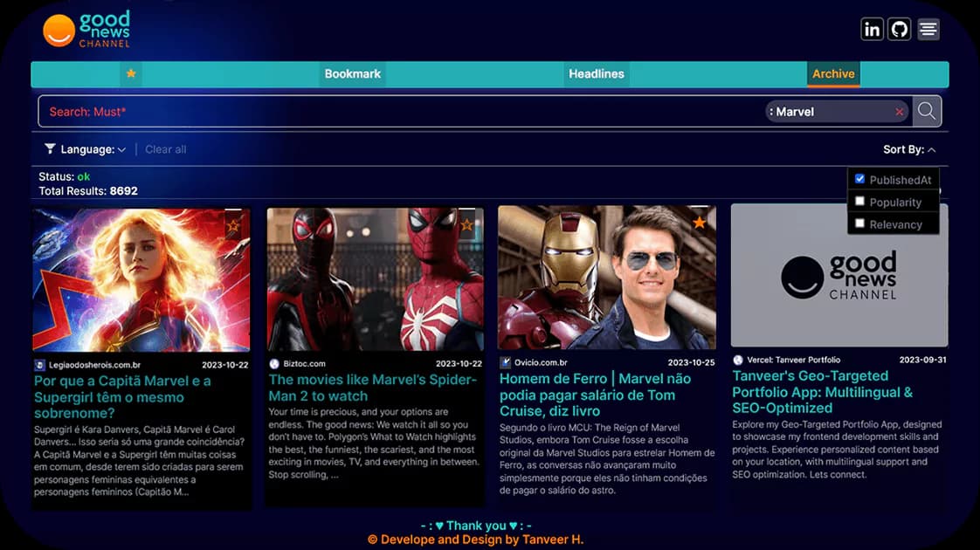The width and height of the screenshot is (980, 550).
Task: Open the GitHub icon link
Action: (x=900, y=30)
